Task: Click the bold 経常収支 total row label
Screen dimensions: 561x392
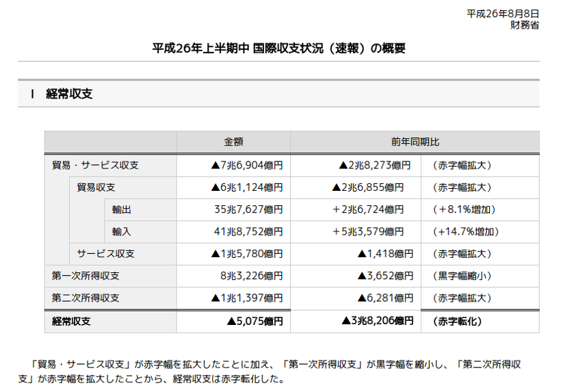Action: pos(71,321)
